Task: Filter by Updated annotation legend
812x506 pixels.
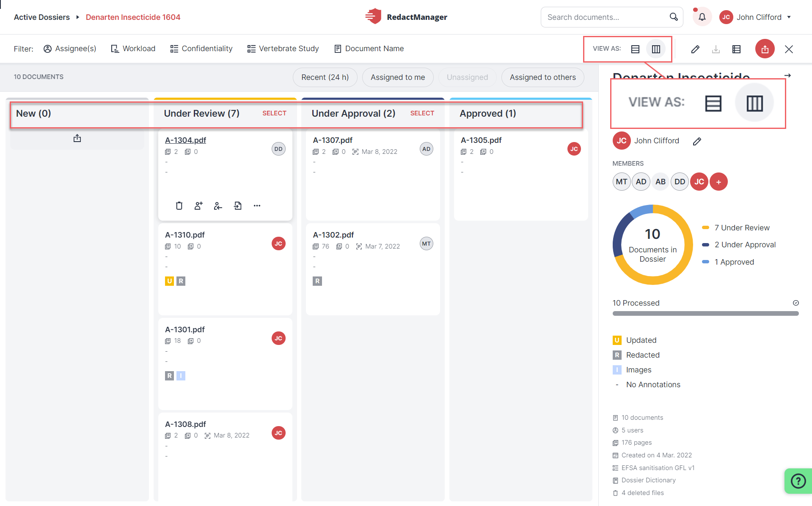Action: 635,340
